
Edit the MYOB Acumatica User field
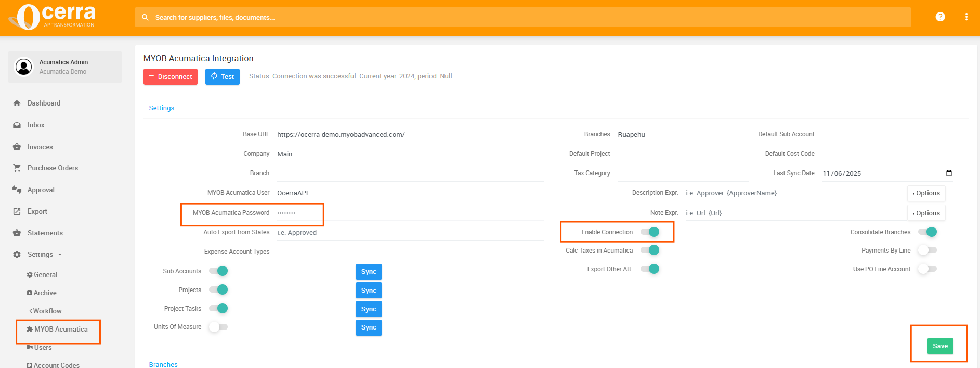(x=410, y=193)
